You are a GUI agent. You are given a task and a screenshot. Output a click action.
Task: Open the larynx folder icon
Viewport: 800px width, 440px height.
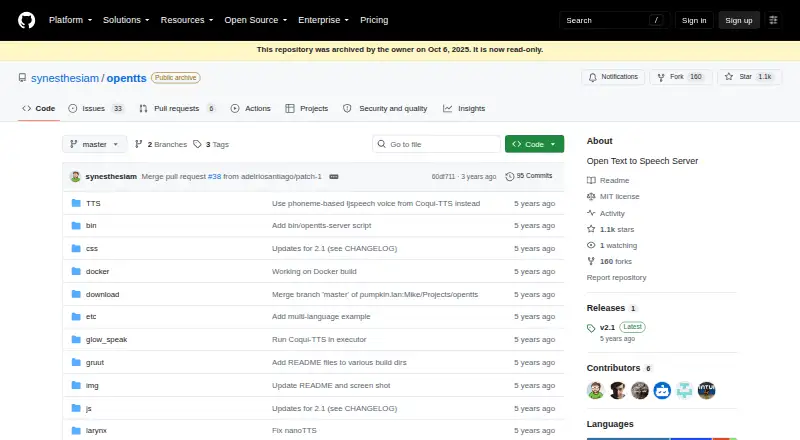76,430
